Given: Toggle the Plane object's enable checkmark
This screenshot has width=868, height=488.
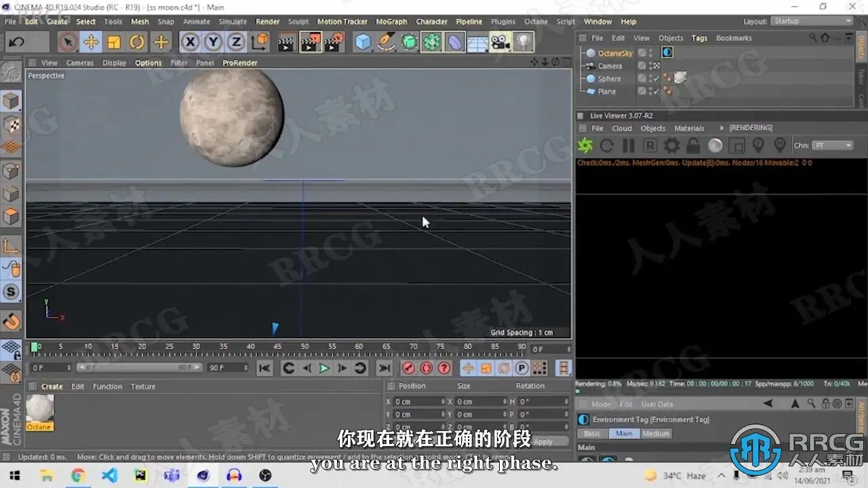Looking at the screenshot, I should pos(656,91).
